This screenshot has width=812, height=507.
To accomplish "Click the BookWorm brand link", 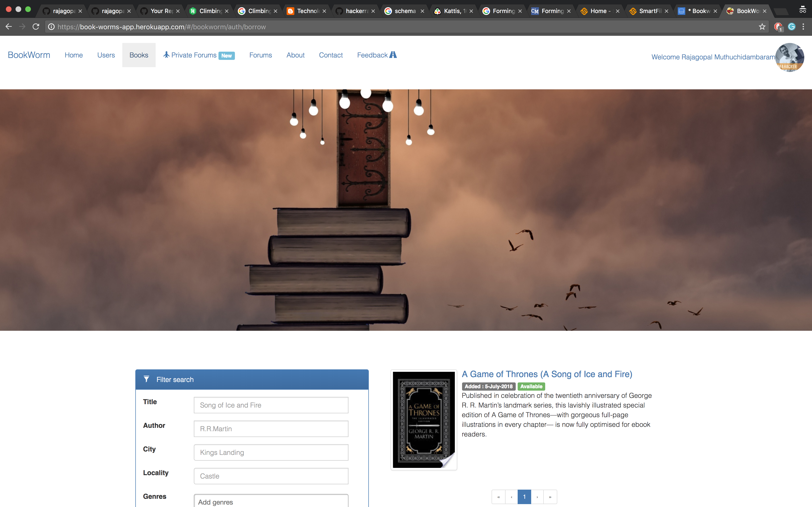I will pyautogui.click(x=29, y=55).
